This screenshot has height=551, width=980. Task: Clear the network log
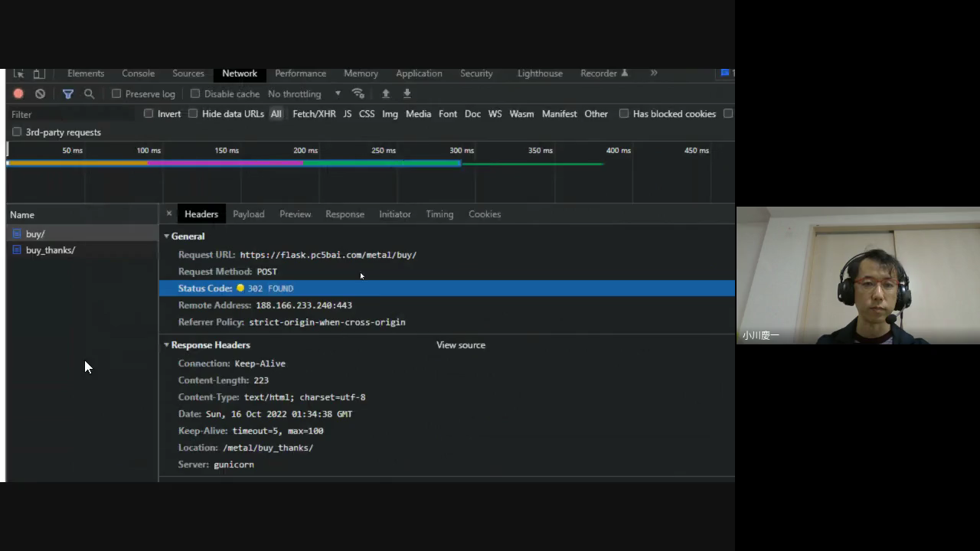coord(40,93)
